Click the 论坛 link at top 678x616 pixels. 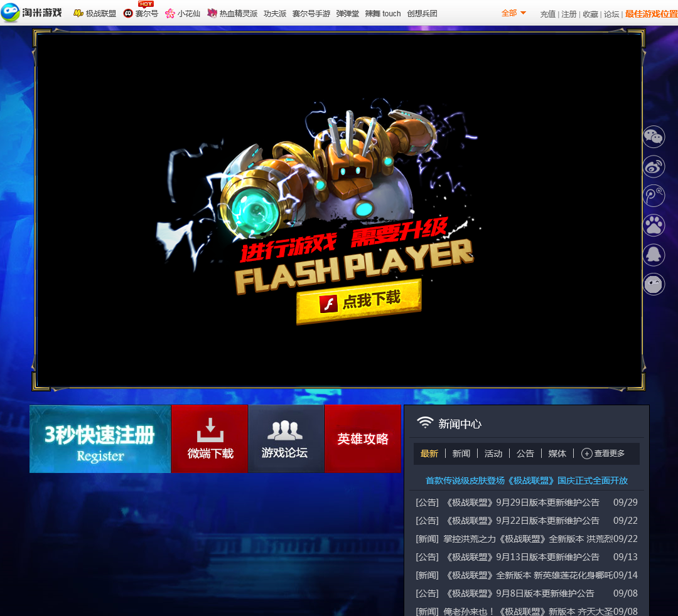click(611, 14)
